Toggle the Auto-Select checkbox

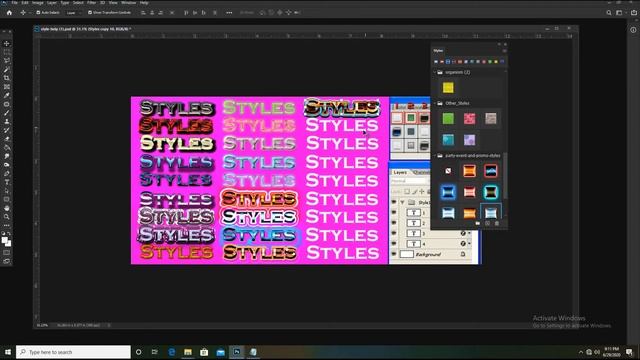pos(38,13)
